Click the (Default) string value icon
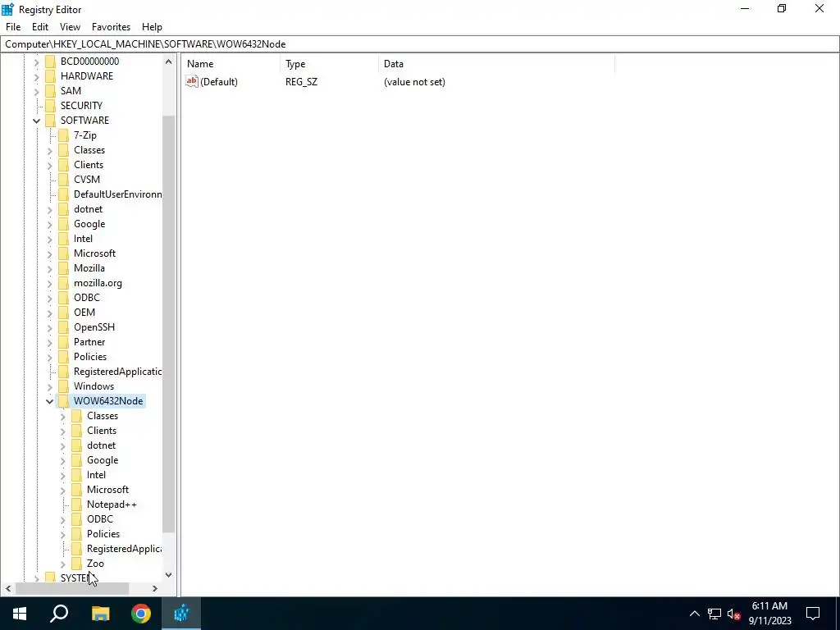The height and width of the screenshot is (630, 840). pos(192,81)
